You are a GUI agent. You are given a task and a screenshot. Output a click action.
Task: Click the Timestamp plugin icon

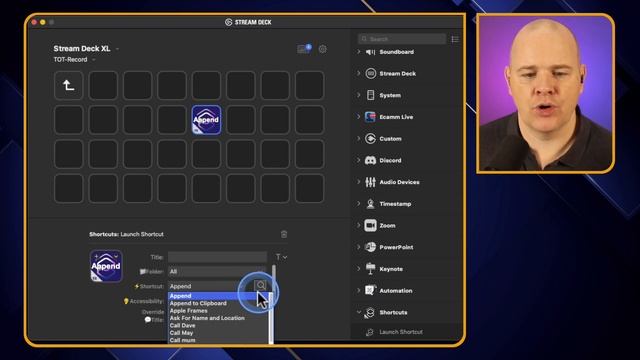pyautogui.click(x=370, y=204)
